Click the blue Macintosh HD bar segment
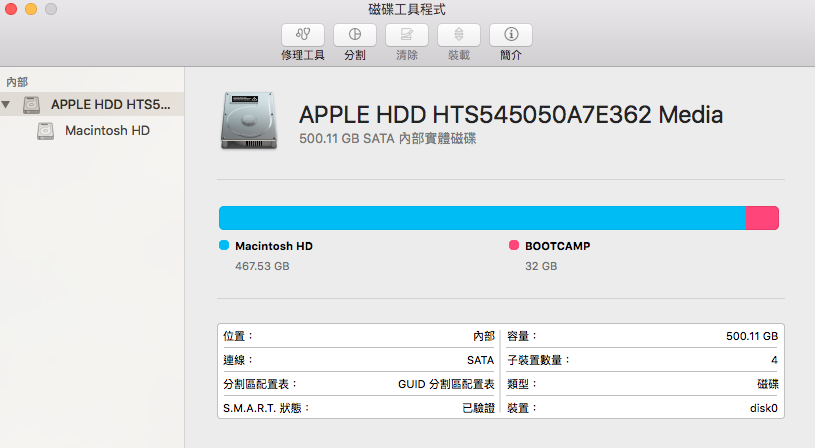 click(x=482, y=218)
